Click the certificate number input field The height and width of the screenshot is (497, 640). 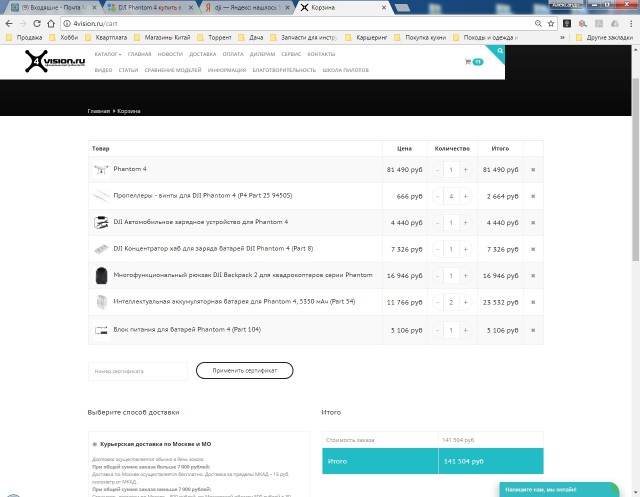tap(137, 371)
